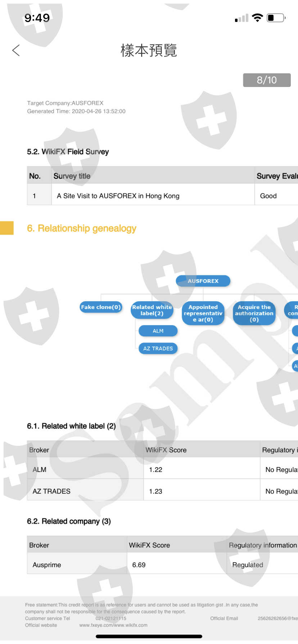Tap heading '6.2. Related company (3)'

tap(69, 521)
